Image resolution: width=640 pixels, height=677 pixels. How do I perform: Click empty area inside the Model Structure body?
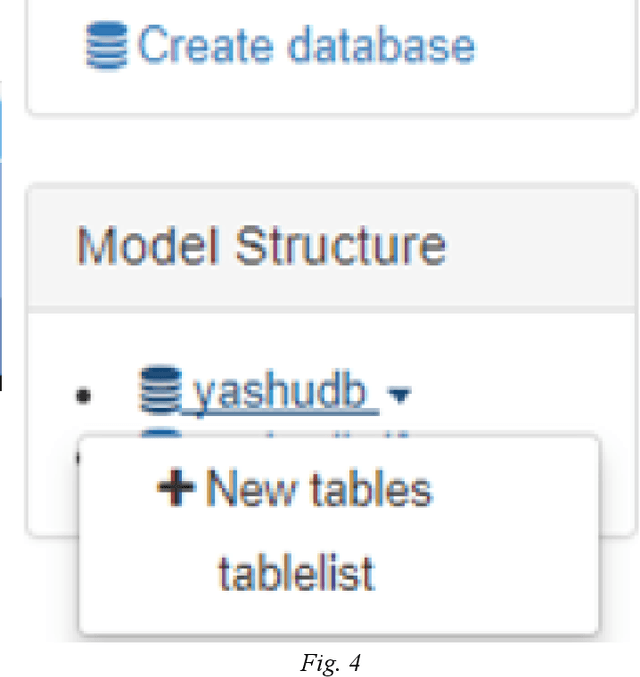coord(520,360)
